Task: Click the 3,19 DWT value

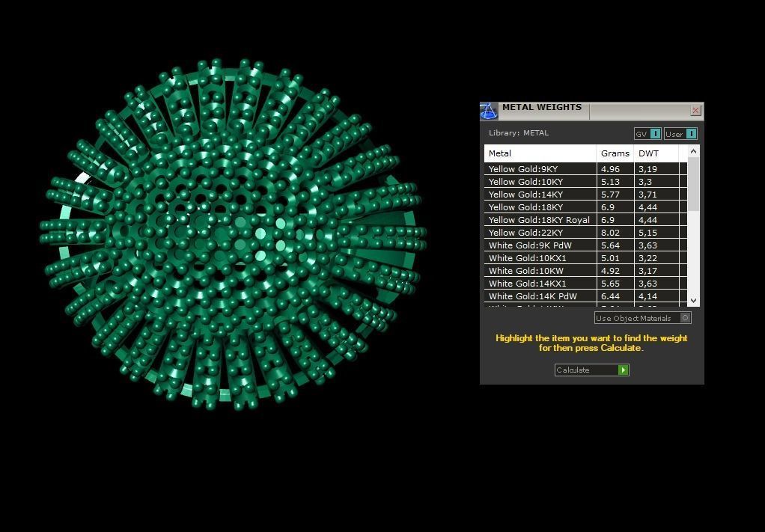Action: click(x=648, y=169)
